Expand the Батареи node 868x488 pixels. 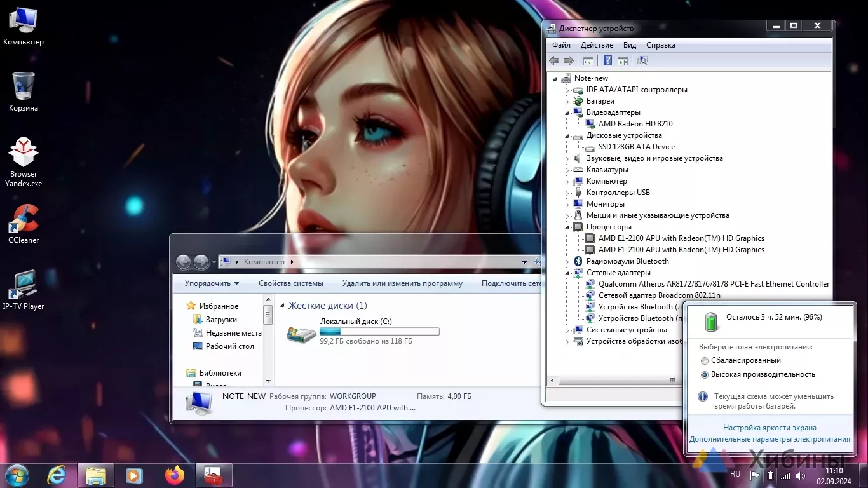(567, 102)
